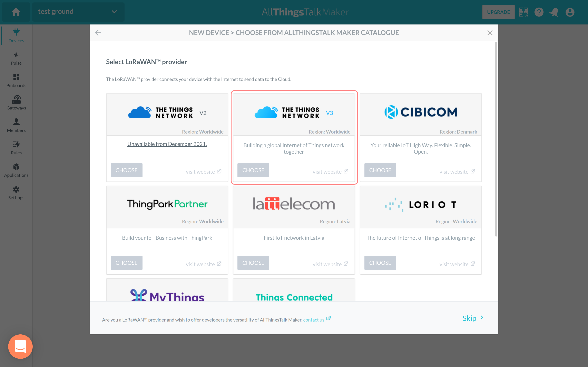588x367 pixels.
Task: Choose the LORIOT provider
Action: coord(380,263)
